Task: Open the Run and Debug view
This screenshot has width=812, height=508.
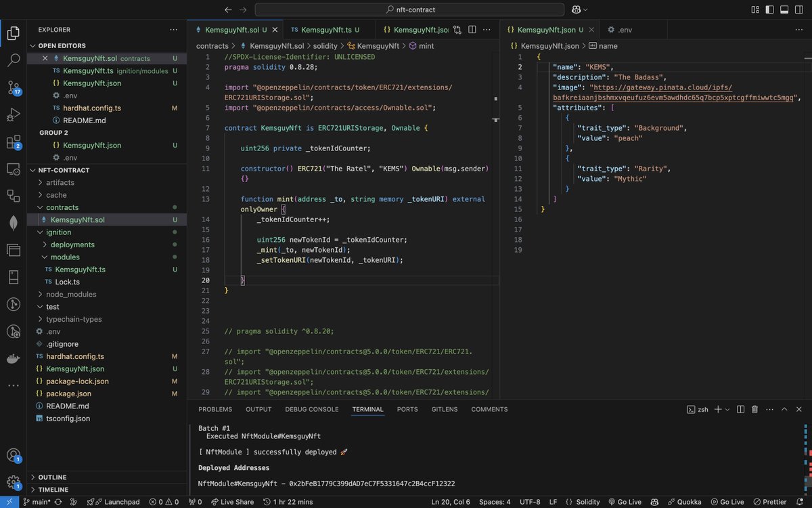Action: tap(13, 114)
